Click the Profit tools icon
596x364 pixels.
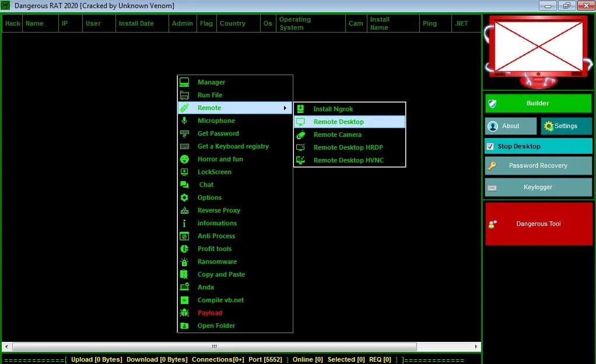point(184,249)
